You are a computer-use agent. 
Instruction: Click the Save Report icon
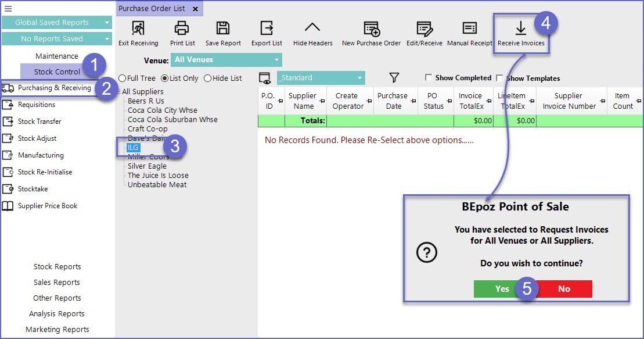click(223, 29)
